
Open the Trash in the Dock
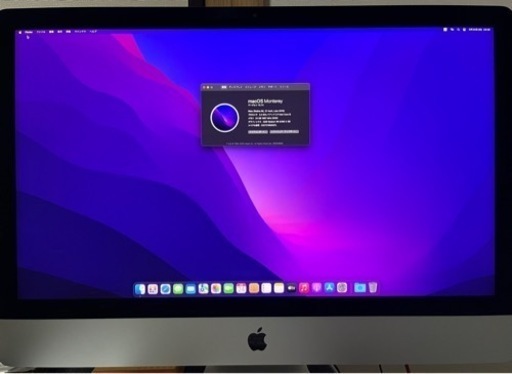click(x=373, y=287)
